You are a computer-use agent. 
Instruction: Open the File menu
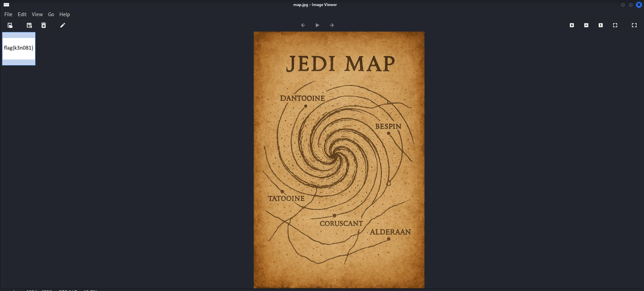point(8,14)
